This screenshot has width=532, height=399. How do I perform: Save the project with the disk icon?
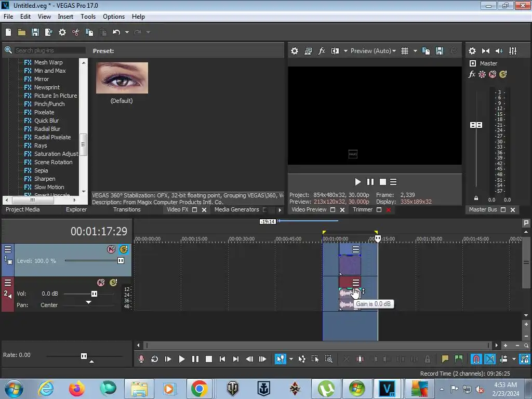[x=35, y=32]
